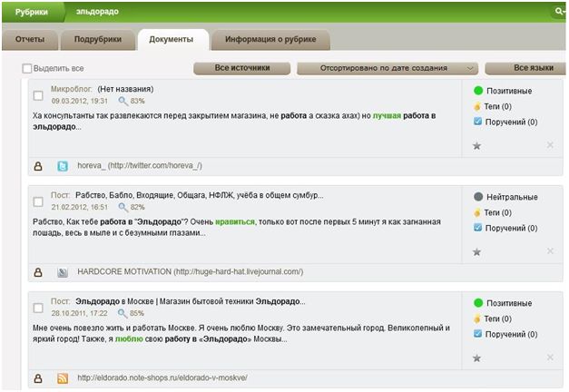Click the lock icon on the horeva_ row

point(38,166)
